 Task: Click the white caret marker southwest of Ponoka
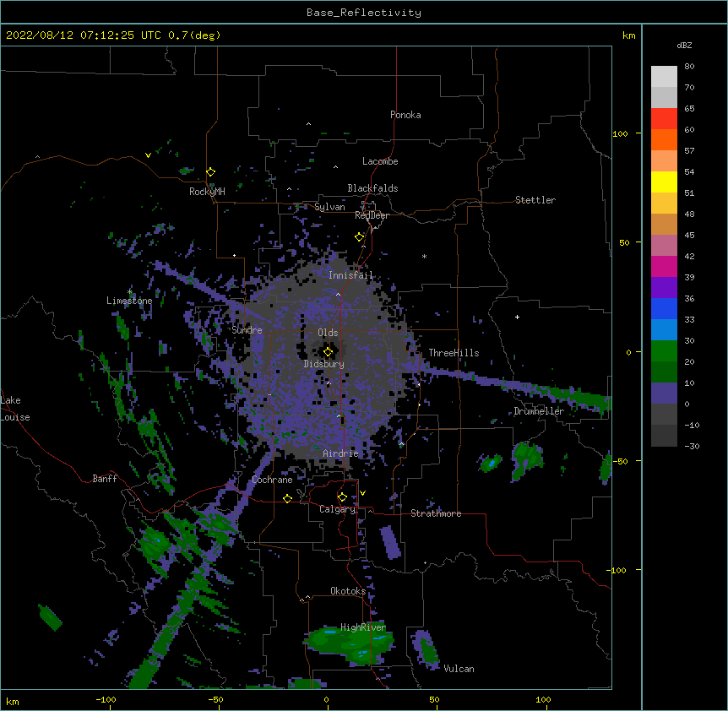click(309, 124)
